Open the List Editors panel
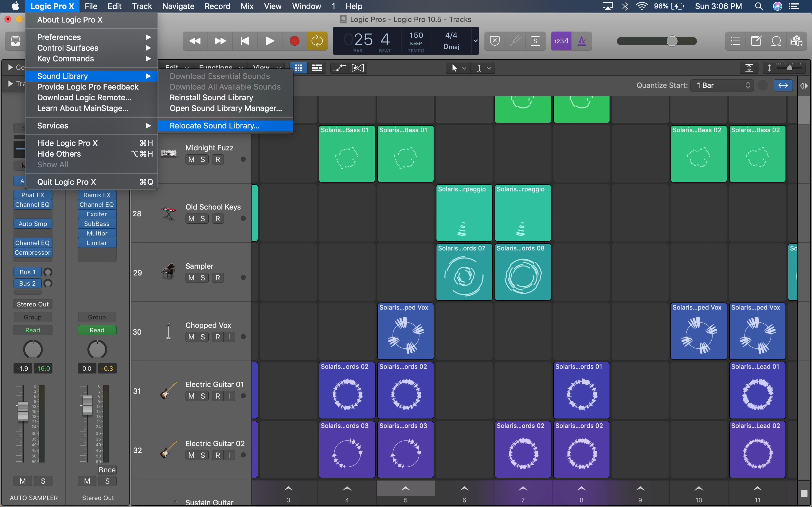Image resolution: width=812 pixels, height=507 pixels. 735,41
